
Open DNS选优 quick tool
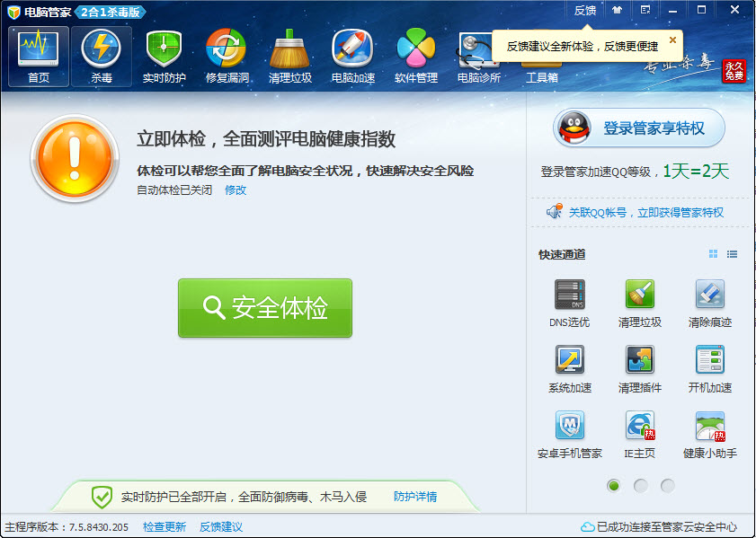(x=569, y=303)
